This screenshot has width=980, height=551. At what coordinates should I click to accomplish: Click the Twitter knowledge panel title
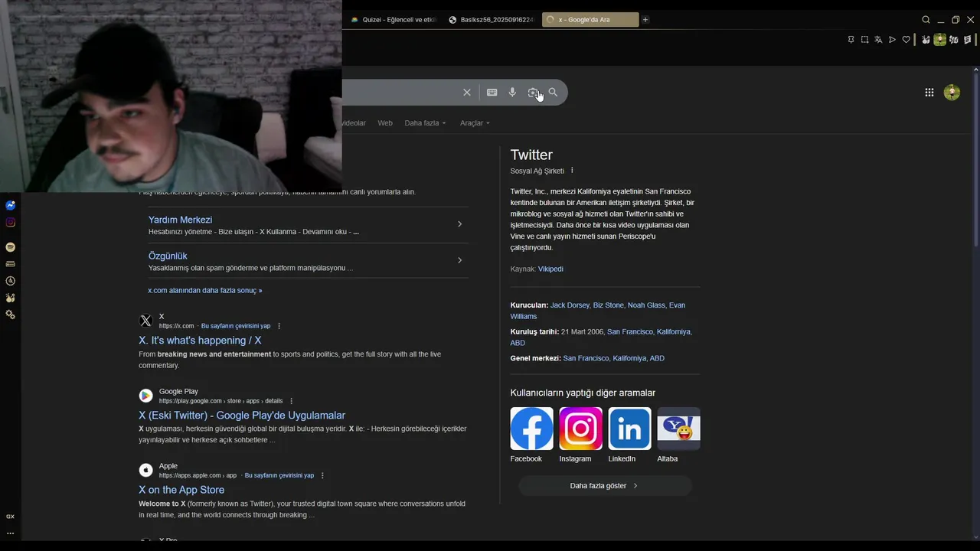(531, 155)
